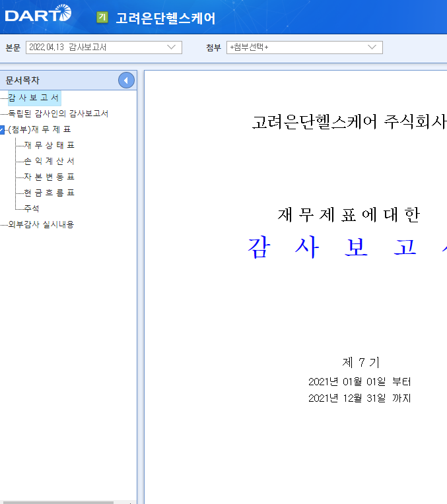
Task: Open the (첨부)재무제표 section
Action: click(40, 129)
